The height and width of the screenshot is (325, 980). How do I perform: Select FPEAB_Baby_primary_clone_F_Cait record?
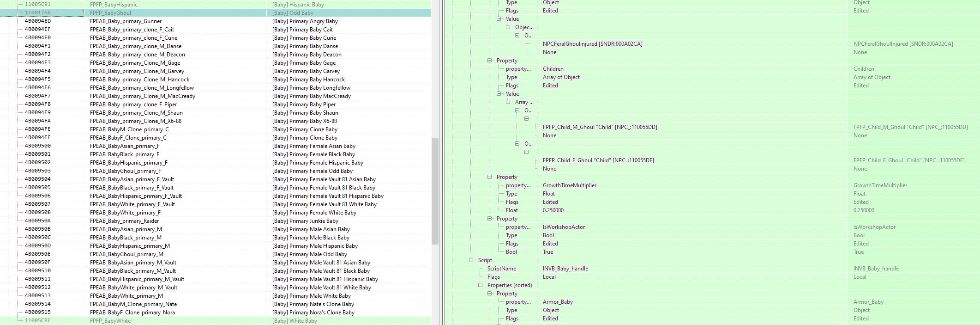216,30
